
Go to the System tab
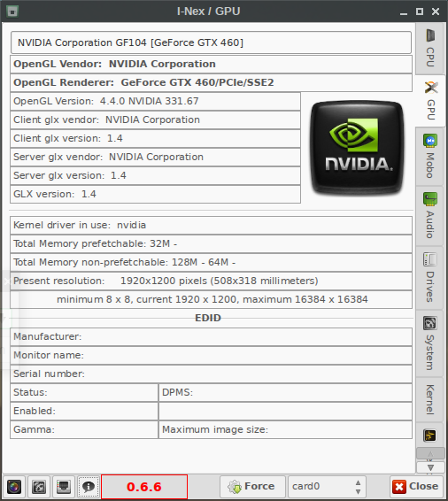pos(430,343)
